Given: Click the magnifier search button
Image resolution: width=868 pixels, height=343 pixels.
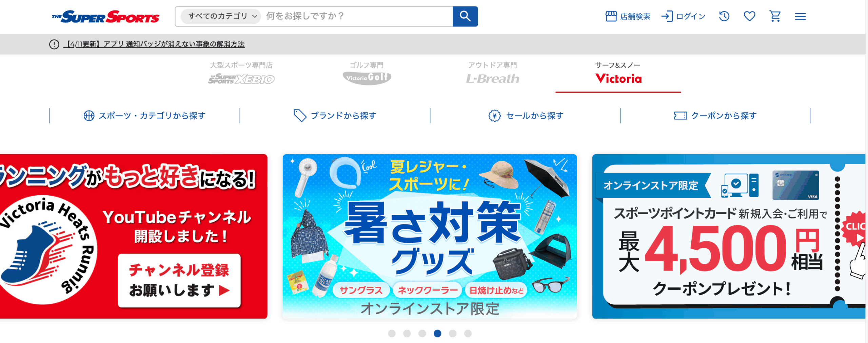Looking at the screenshot, I should coord(465,16).
